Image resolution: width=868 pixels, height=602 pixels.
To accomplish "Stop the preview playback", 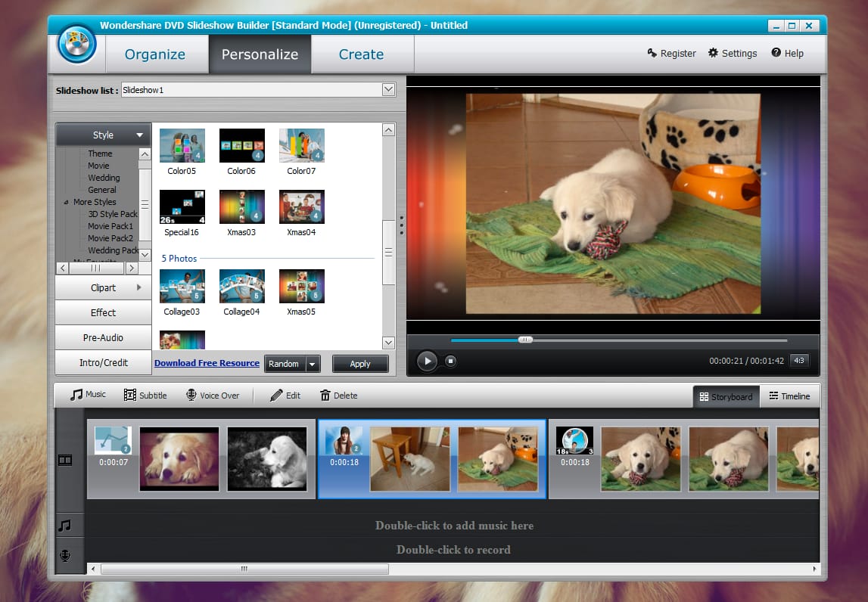I will 450,362.
